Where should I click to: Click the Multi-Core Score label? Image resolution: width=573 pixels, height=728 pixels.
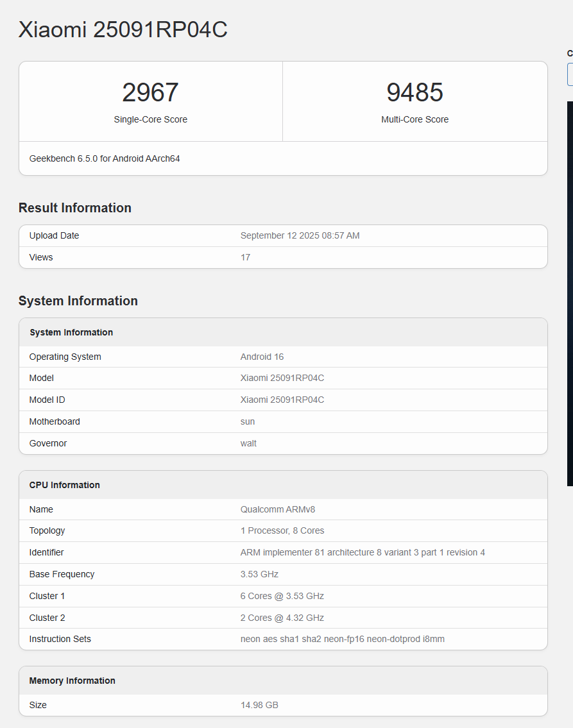pos(415,119)
